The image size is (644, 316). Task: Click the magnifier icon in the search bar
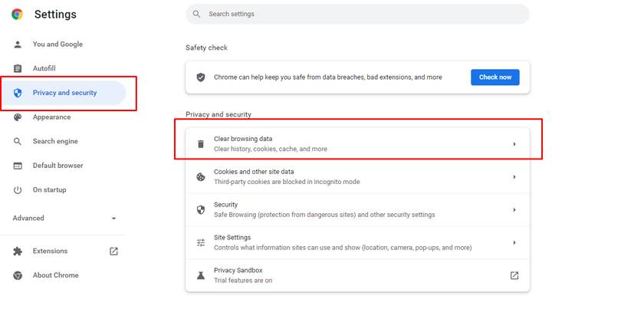click(197, 14)
